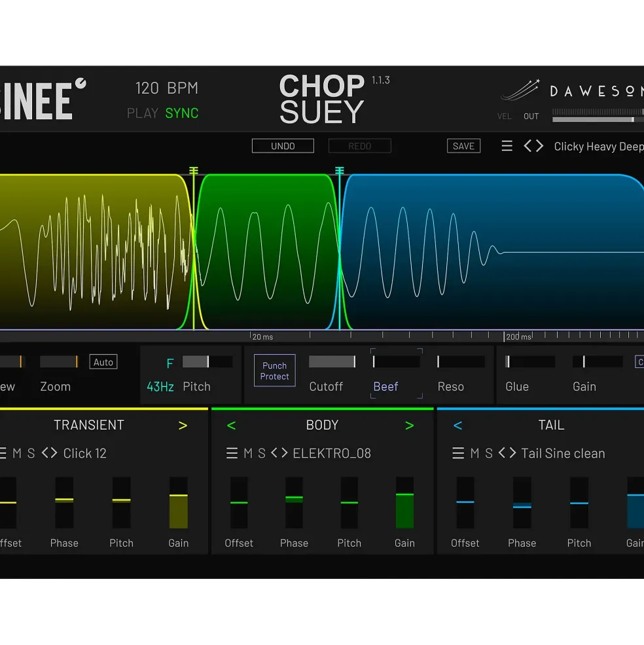644x645 pixels.
Task: Expand Body section with right green arrow
Action: (x=409, y=426)
